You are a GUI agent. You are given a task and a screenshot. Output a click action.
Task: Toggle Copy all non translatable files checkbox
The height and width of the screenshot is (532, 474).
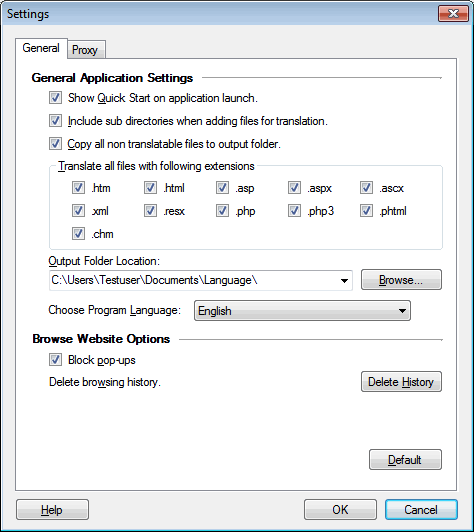click(x=55, y=144)
